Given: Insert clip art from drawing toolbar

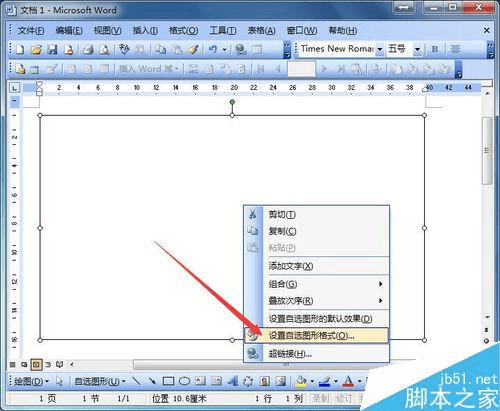Looking at the screenshot, I should (x=265, y=381).
